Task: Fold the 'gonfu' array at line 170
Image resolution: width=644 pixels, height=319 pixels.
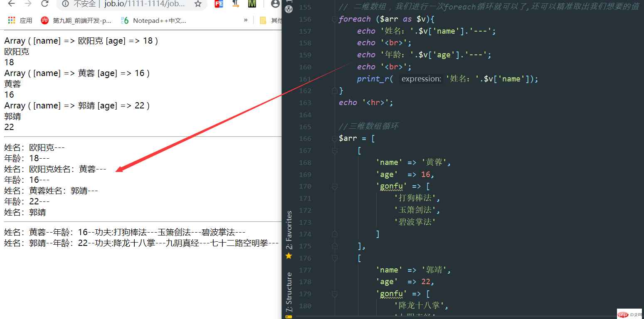Action: [x=334, y=186]
